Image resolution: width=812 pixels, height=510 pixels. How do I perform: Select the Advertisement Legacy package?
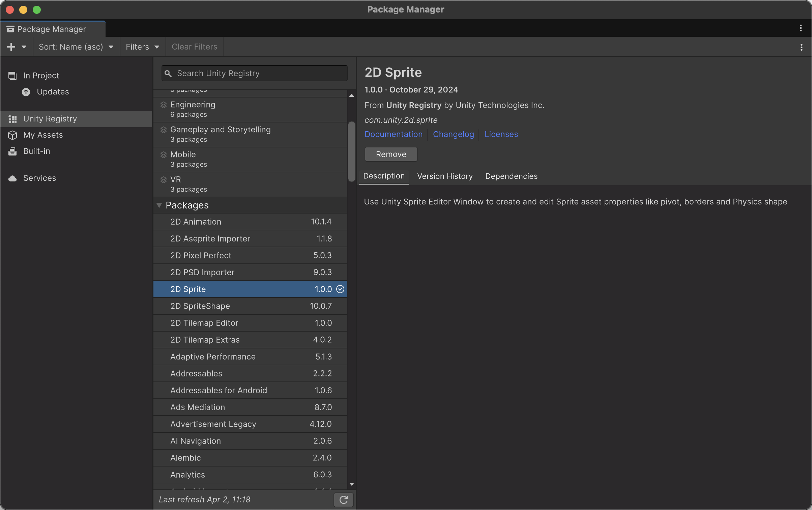[250, 424]
